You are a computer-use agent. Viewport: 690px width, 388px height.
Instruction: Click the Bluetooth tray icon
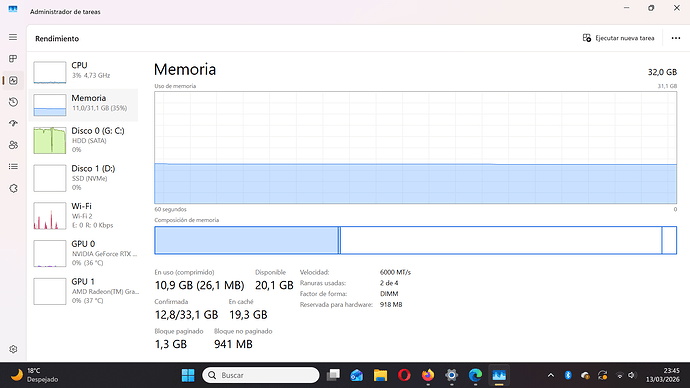click(x=568, y=375)
